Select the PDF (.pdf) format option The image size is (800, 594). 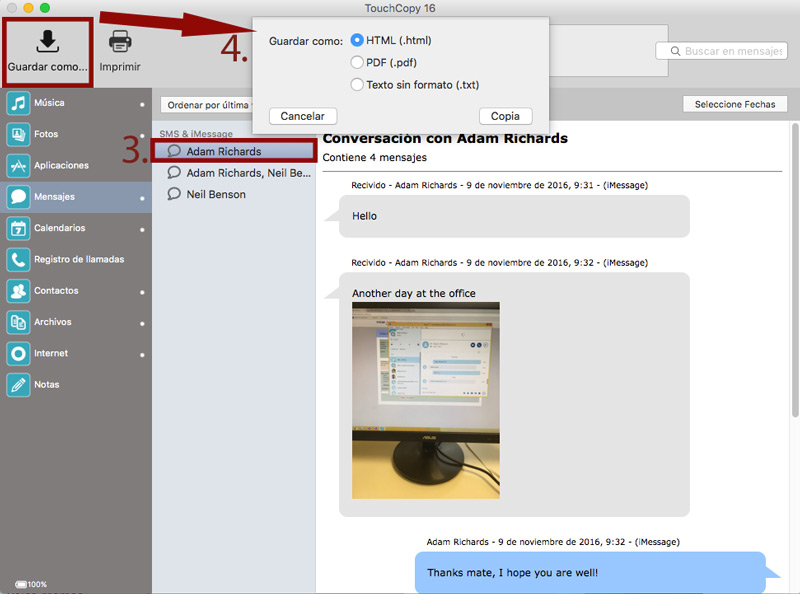(x=357, y=62)
